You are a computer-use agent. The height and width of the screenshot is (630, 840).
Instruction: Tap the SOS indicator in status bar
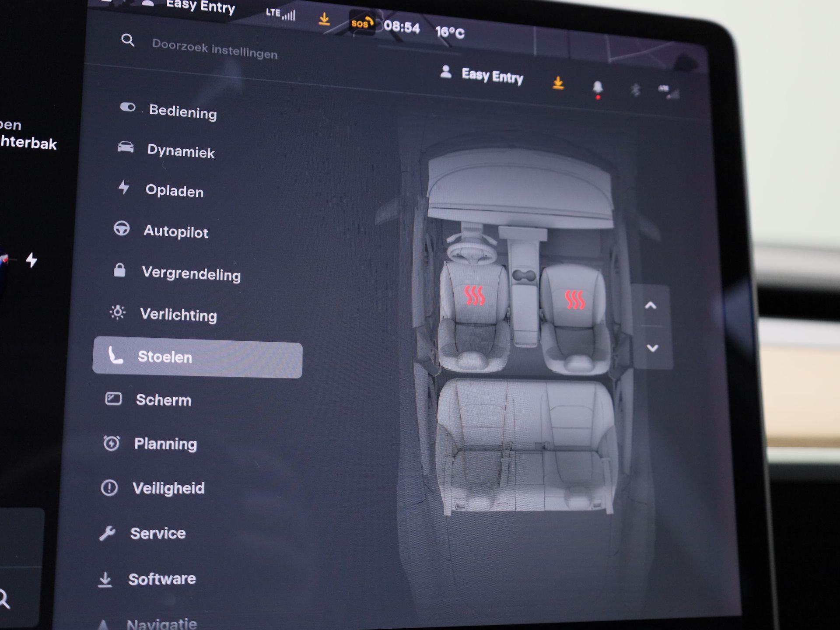point(362,23)
